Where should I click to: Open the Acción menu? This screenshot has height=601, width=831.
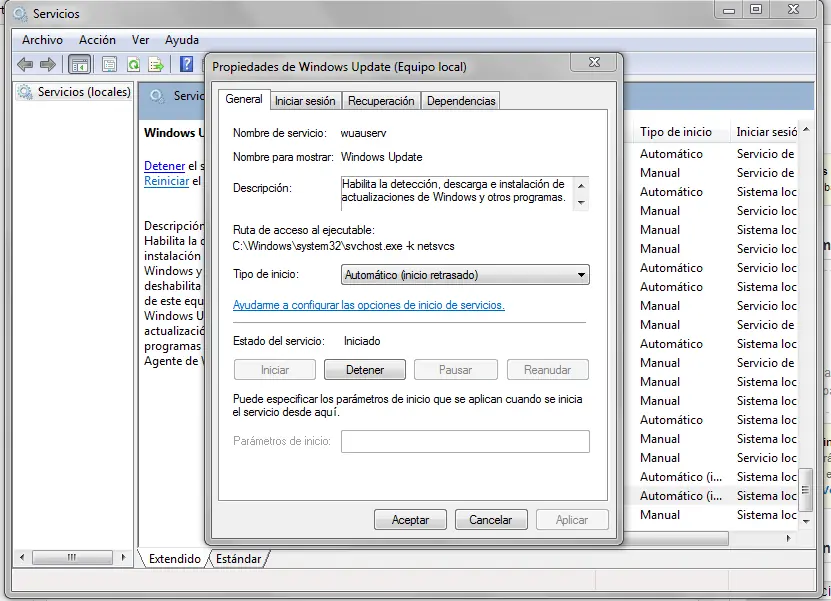click(97, 40)
